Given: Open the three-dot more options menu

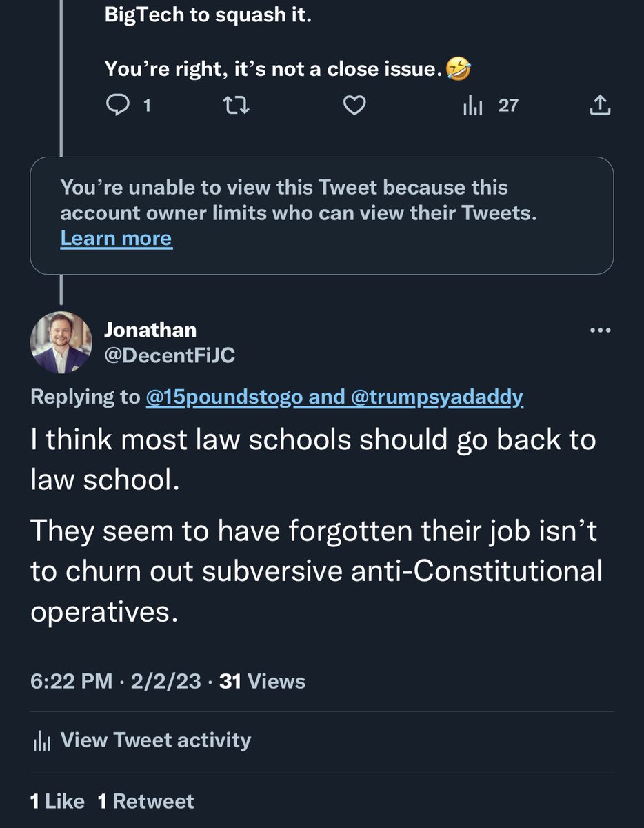Looking at the screenshot, I should coord(601,331).
